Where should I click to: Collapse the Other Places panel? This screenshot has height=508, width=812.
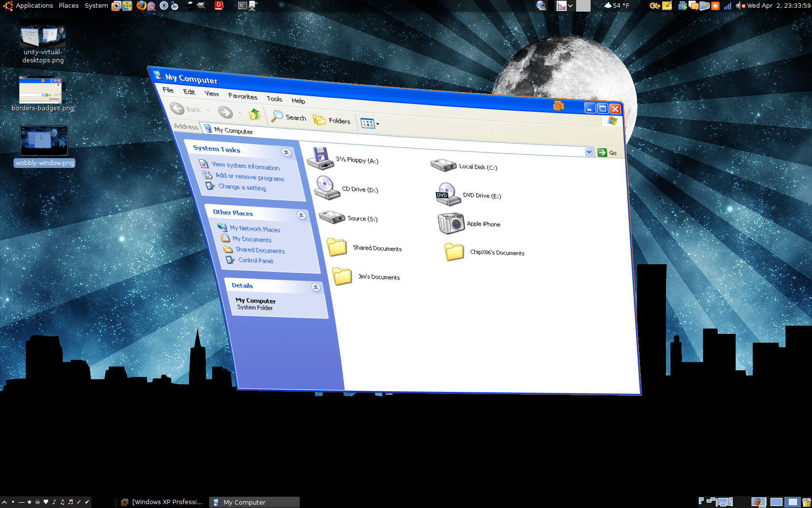(x=301, y=215)
